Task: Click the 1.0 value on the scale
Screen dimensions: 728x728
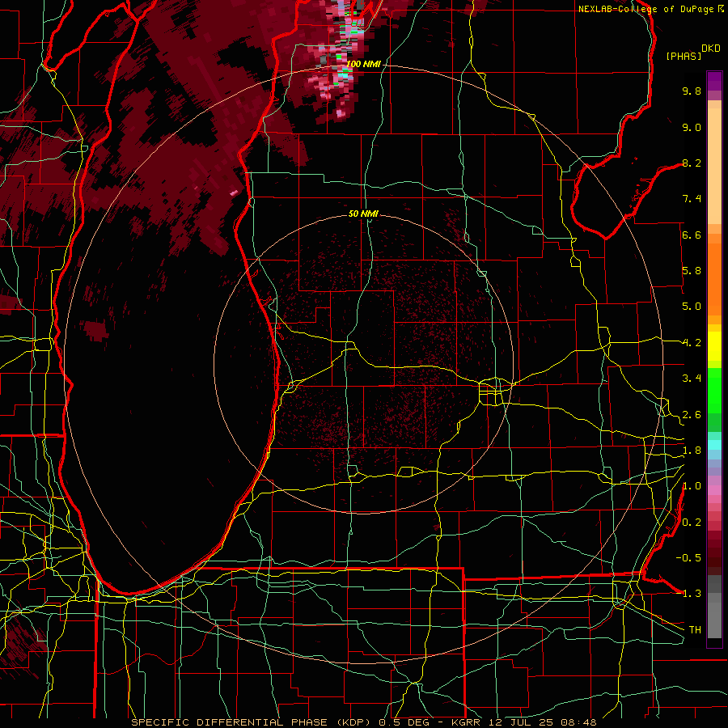Action: [x=692, y=486]
